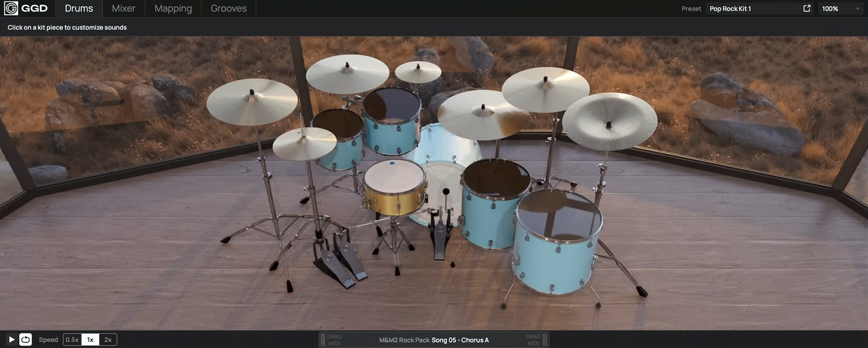Switch to the Mixer tab

coord(123,9)
